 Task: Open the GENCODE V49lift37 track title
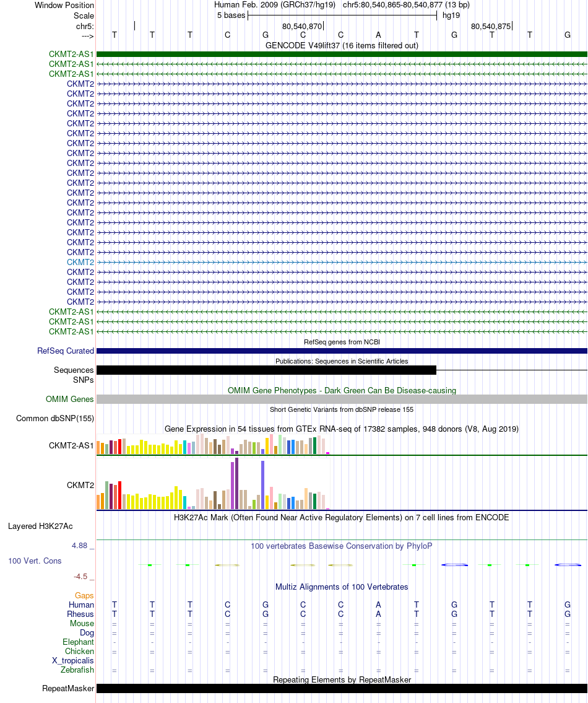(x=342, y=45)
